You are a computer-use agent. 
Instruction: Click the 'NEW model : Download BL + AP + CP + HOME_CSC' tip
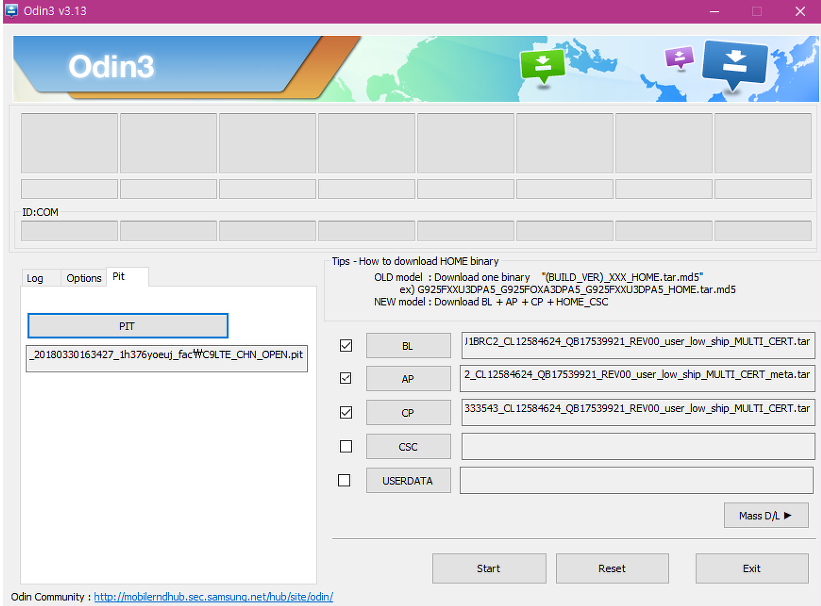[491, 302]
